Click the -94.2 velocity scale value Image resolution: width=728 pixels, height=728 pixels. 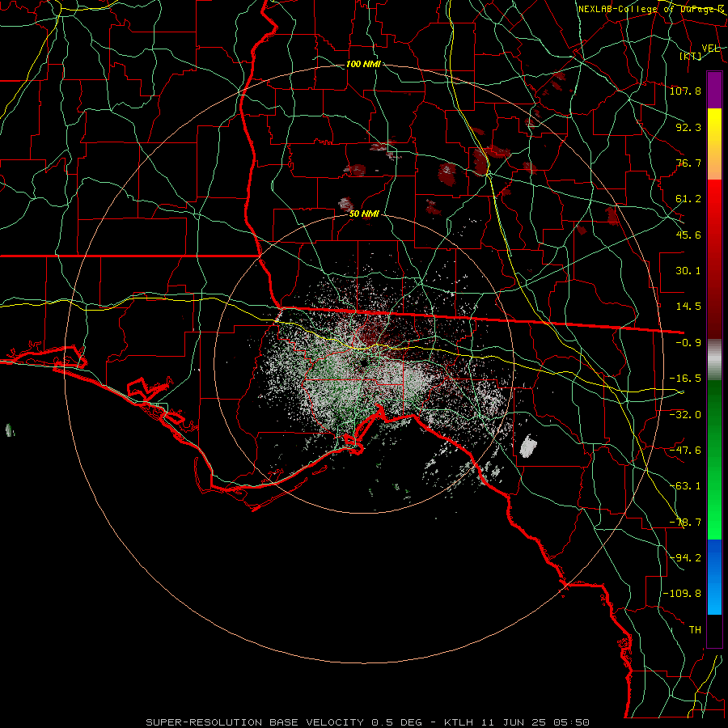point(685,558)
